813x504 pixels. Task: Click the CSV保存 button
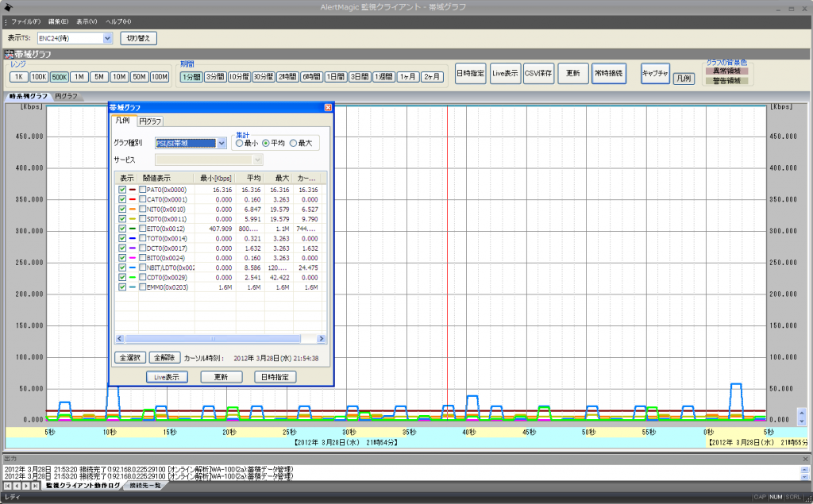[x=539, y=73]
